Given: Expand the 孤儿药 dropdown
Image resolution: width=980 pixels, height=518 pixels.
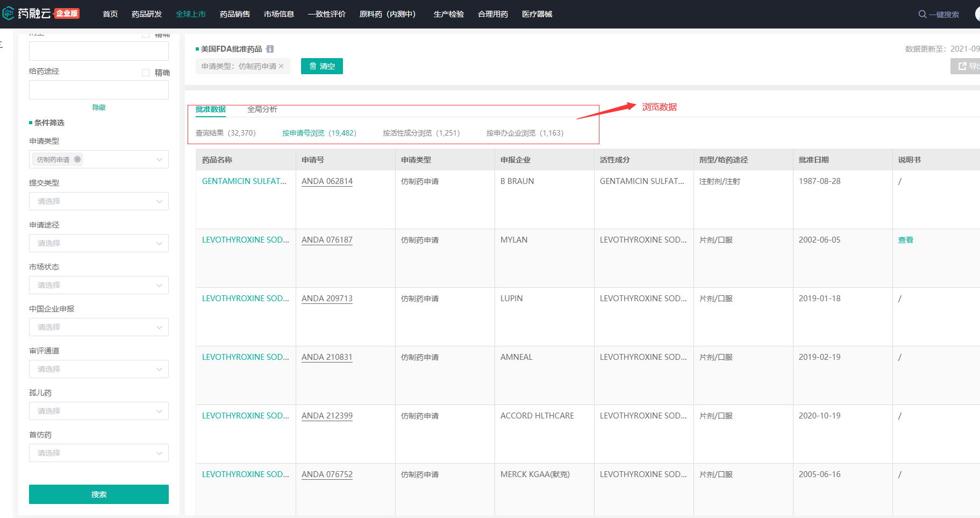Looking at the screenshot, I should click(99, 411).
